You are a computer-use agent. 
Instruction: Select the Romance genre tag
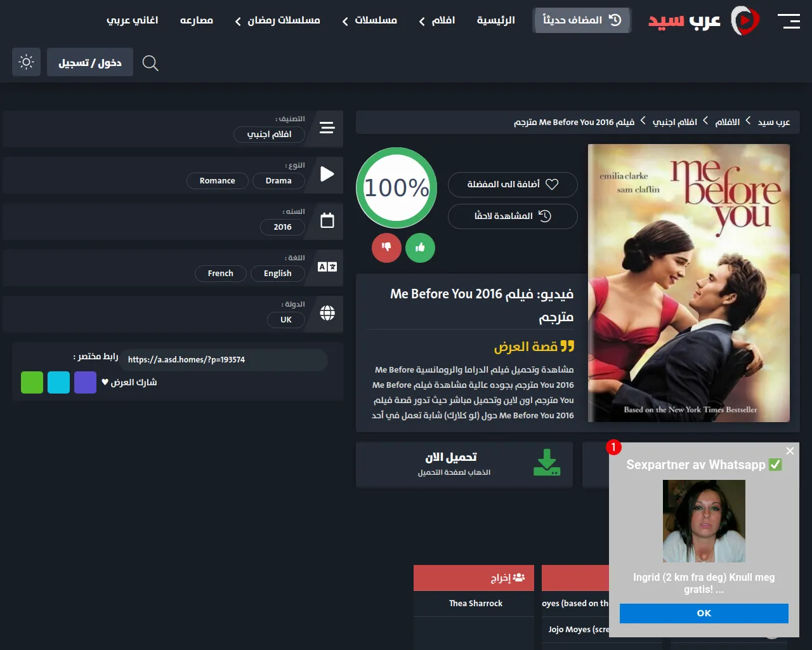click(217, 181)
